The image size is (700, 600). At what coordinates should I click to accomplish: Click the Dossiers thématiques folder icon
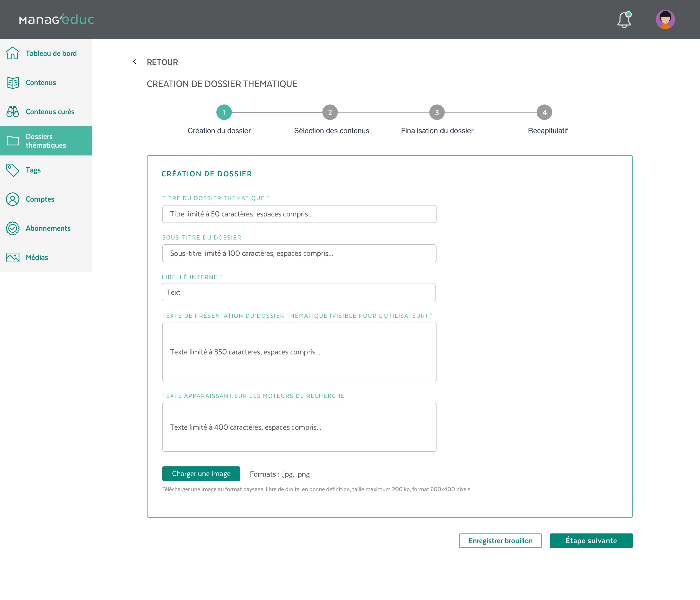(13, 141)
